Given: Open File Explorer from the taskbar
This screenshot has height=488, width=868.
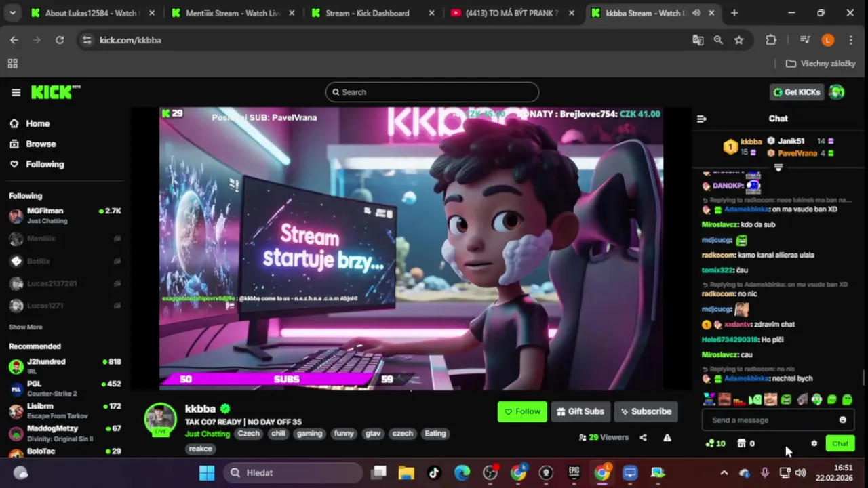Looking at the screenshot, I should point(406,472).
